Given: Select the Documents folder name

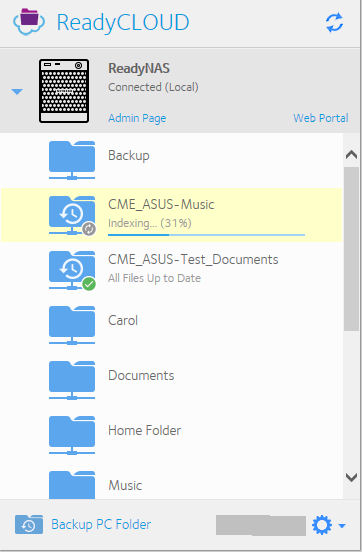Looking at the screenshot, I should click(x=141, y=375).
